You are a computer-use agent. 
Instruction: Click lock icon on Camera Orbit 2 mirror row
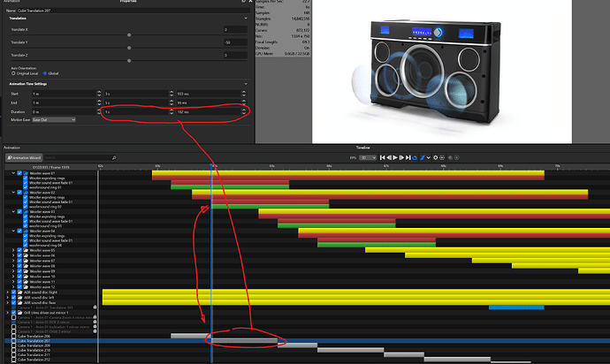coord(95,331)
